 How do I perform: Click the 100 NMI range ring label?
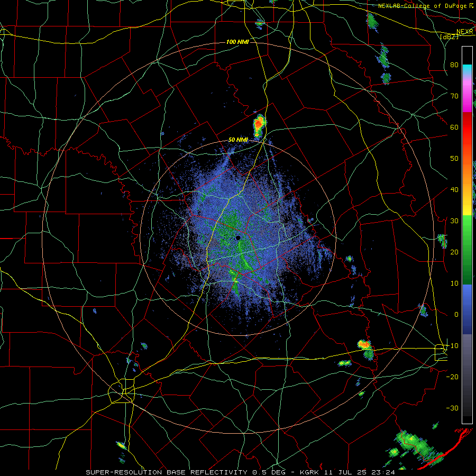pyautogui.click(x=237, y=42)
